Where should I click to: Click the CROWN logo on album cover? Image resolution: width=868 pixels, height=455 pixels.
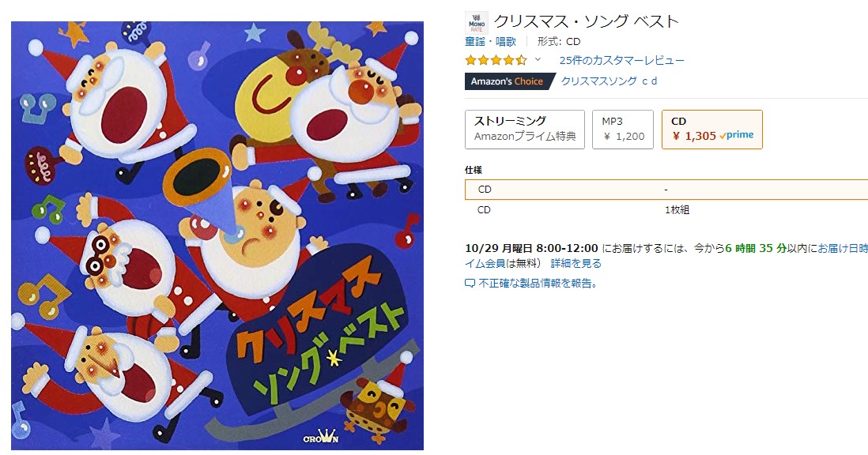321,438
